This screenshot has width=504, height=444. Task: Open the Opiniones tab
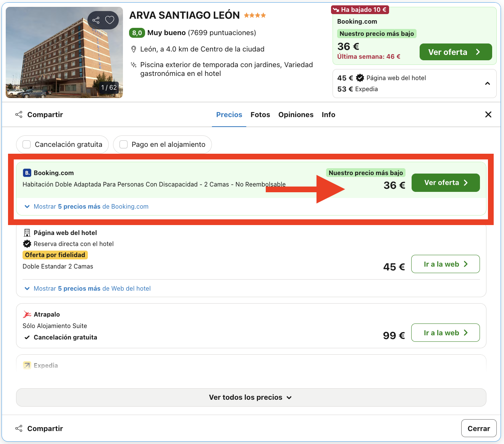point(296,114)
